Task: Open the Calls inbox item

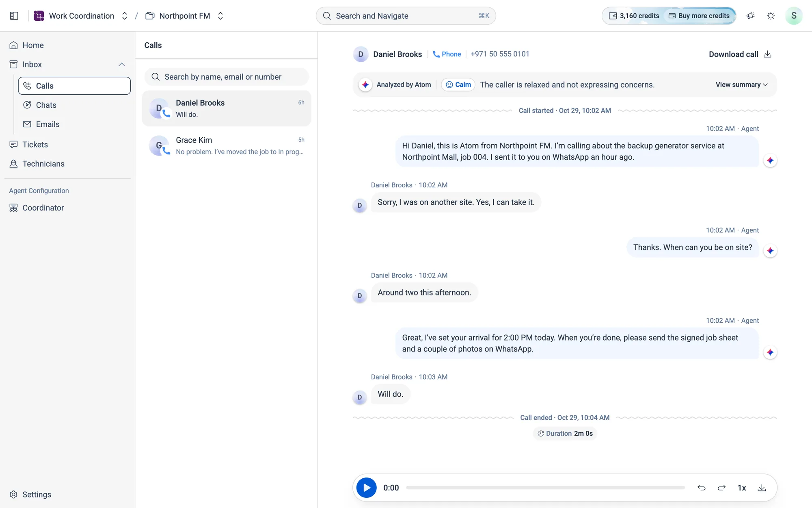Action: 74,86
